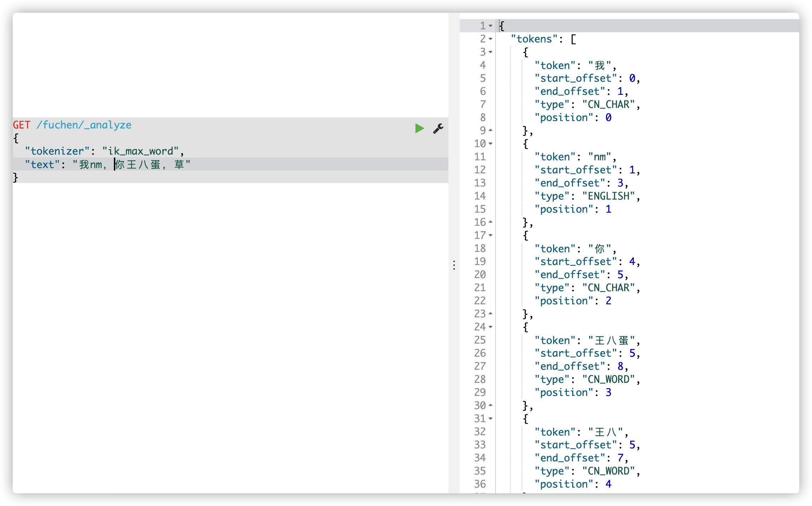Image resolution: width=812 pixels, height=506 pixels.
Task: Click the "tokens" key in the response
Action: click(x=534, y=39)
